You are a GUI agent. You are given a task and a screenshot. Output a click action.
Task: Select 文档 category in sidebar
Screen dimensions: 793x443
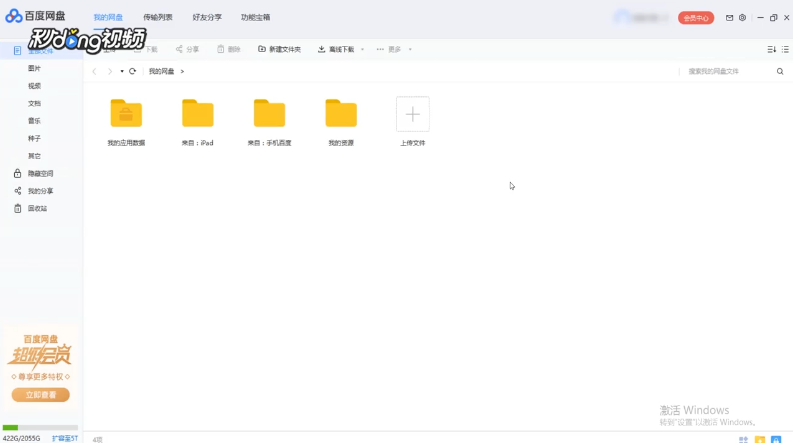point(34,103)
